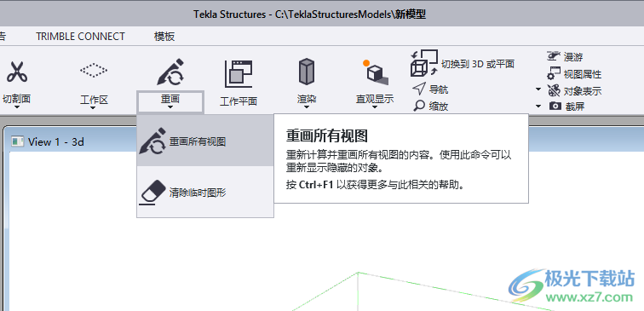
Task: Click the object representation icon
Action: tap(554, 90)
